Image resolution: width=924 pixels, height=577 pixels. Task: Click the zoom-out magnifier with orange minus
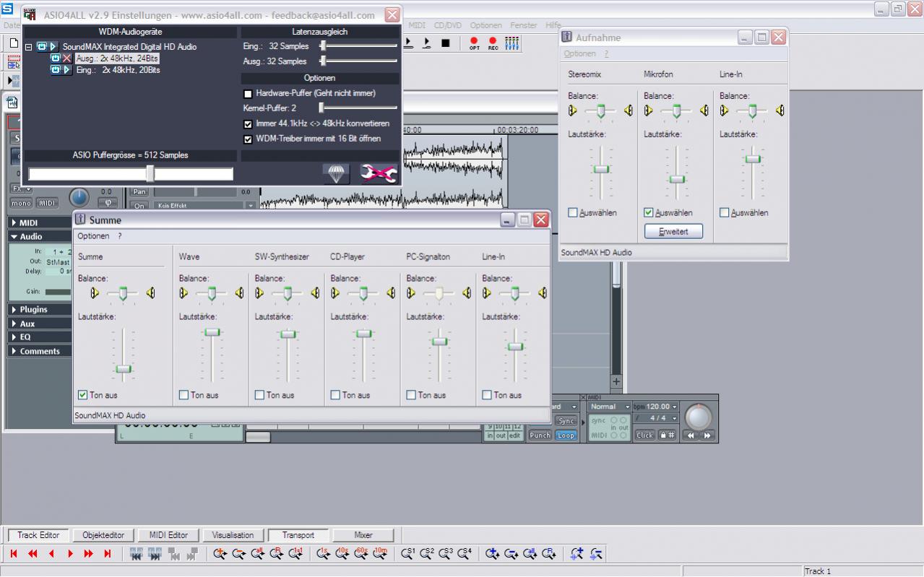(x=239, y=554)
